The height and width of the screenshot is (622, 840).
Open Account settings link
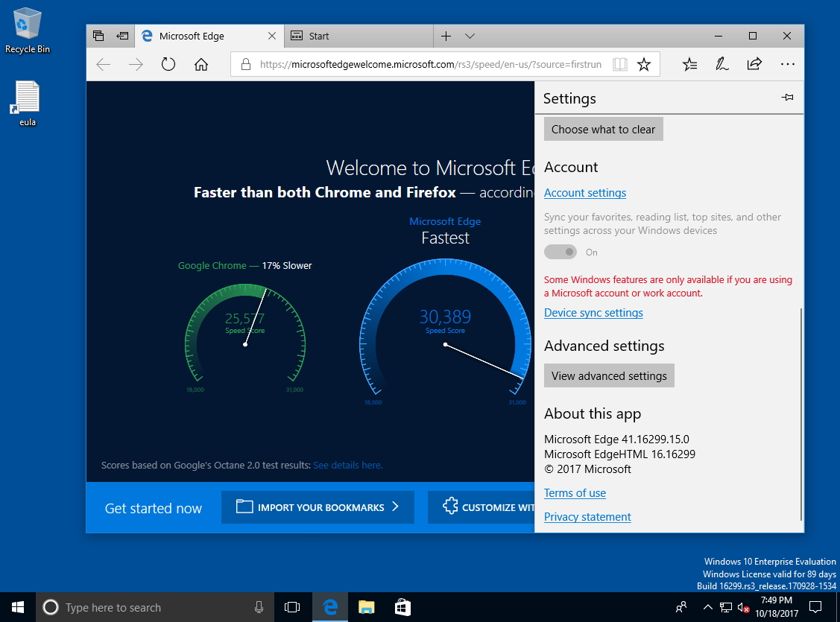point(585,192)
